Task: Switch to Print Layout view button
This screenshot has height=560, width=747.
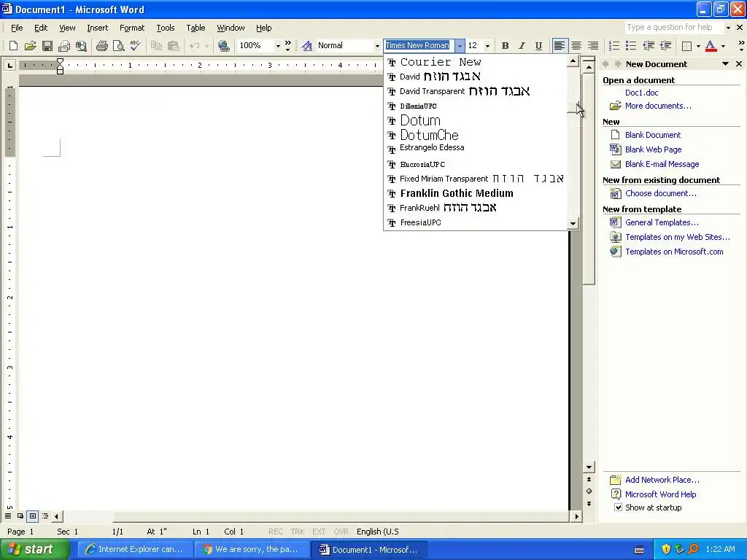Action: (32, 516)
